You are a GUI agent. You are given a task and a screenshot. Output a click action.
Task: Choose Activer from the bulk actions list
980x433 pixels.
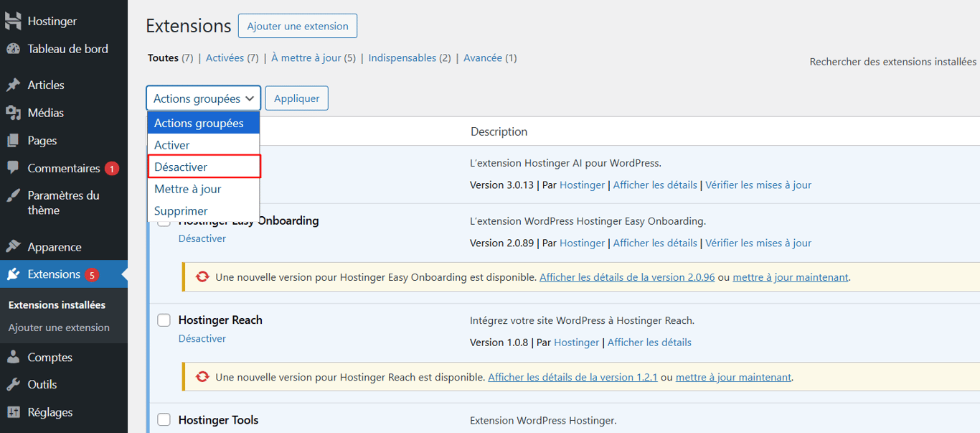[x=172, y=144]
